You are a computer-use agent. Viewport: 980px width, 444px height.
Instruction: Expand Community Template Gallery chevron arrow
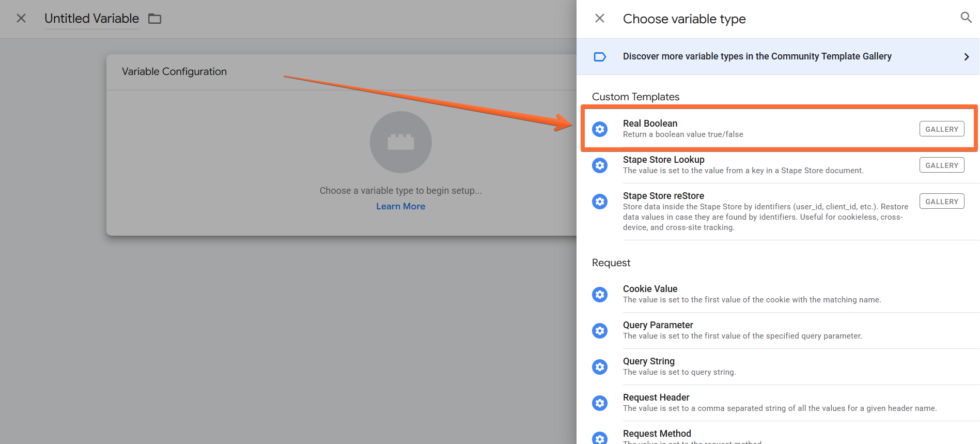pos(966,57)
